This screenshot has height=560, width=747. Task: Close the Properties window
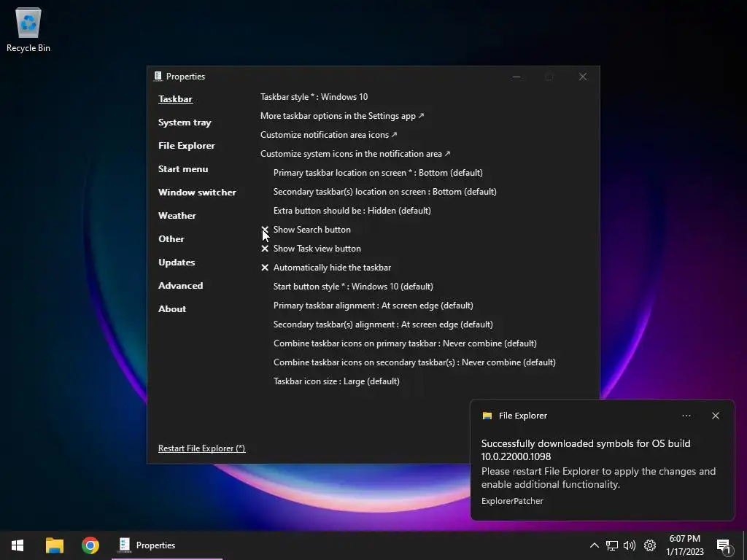tap(583, 77)
